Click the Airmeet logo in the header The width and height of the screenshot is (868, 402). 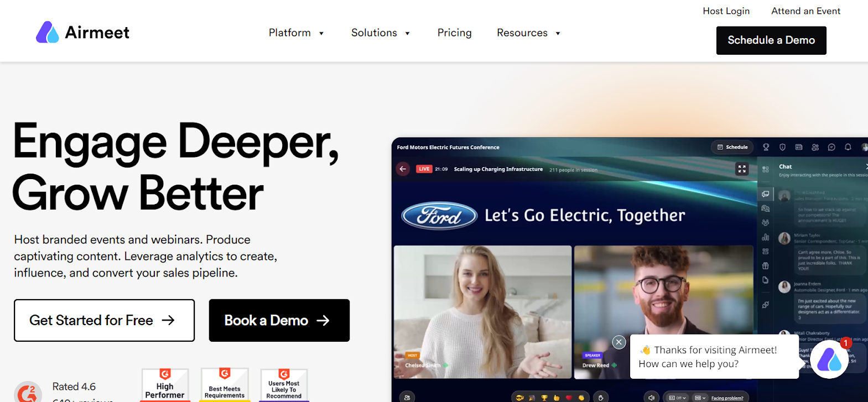pyautogui.click(x=82, y=33)
